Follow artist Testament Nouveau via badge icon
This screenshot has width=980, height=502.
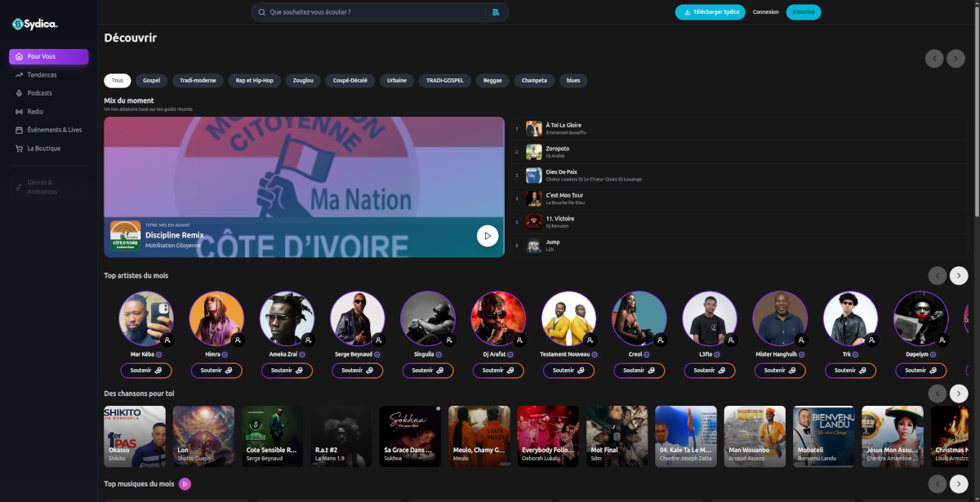pyautogui.click(x=590, y=339)
